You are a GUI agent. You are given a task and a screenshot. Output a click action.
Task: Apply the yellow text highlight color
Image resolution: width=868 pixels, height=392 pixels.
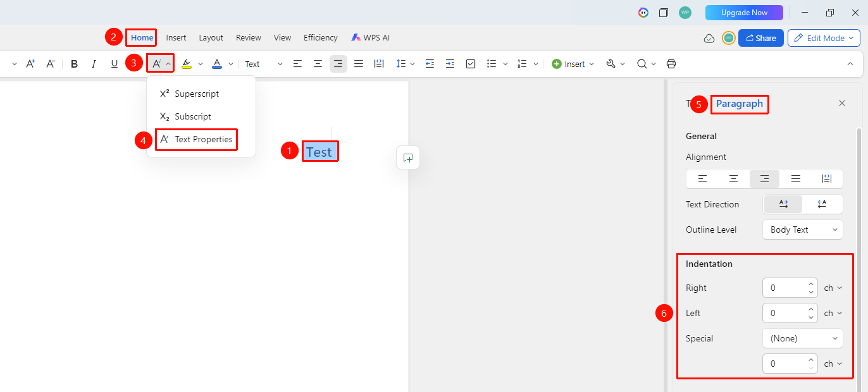(187, 64)
